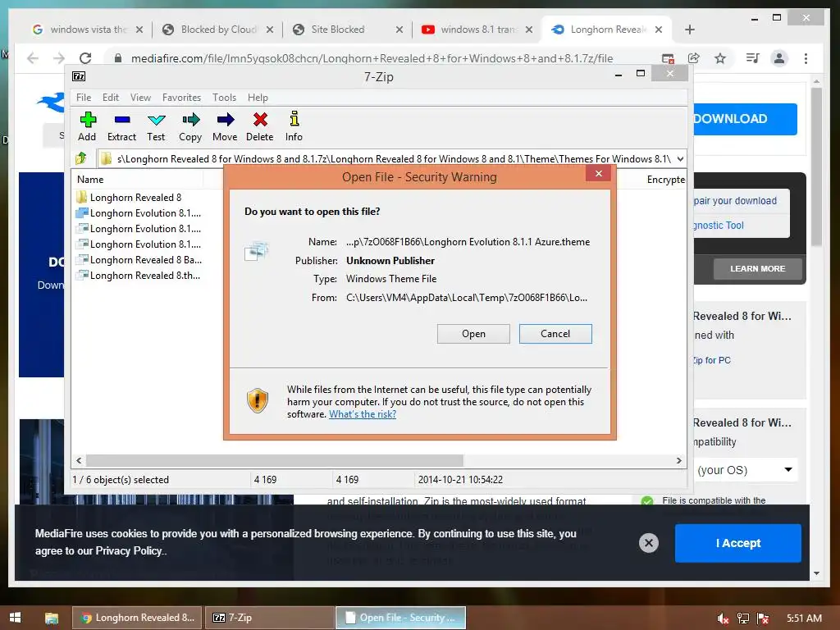The image size is (840, 630).
Task: Click the Copy toolbar icon in 7-Zip
Action: click(190, 126)
